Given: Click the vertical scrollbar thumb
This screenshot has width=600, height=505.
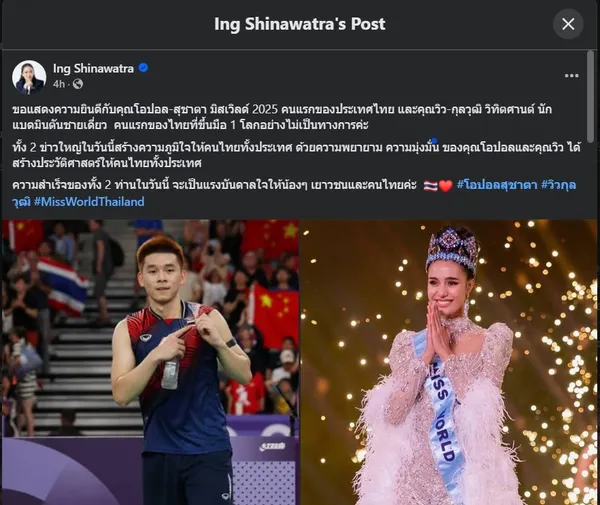Looking at the screenshot, I should point(591,97).
